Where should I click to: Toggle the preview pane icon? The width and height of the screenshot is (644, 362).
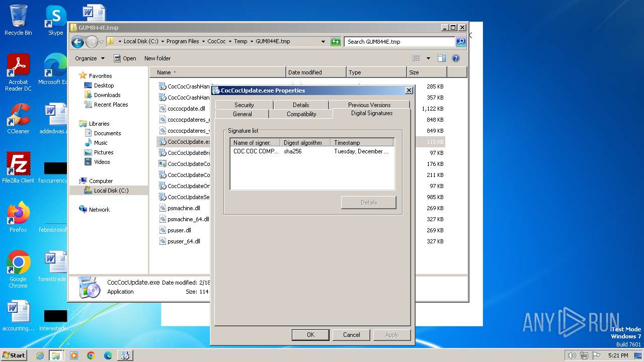441,58
